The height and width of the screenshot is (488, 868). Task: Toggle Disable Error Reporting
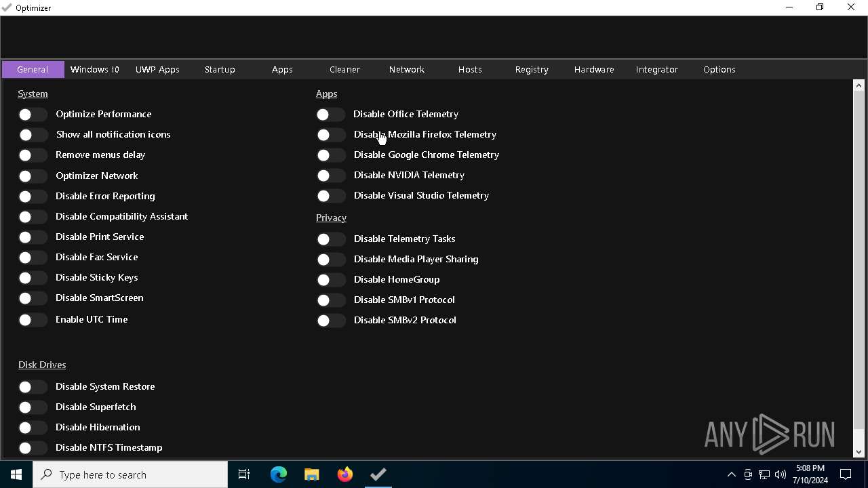(x=33, y=197)
